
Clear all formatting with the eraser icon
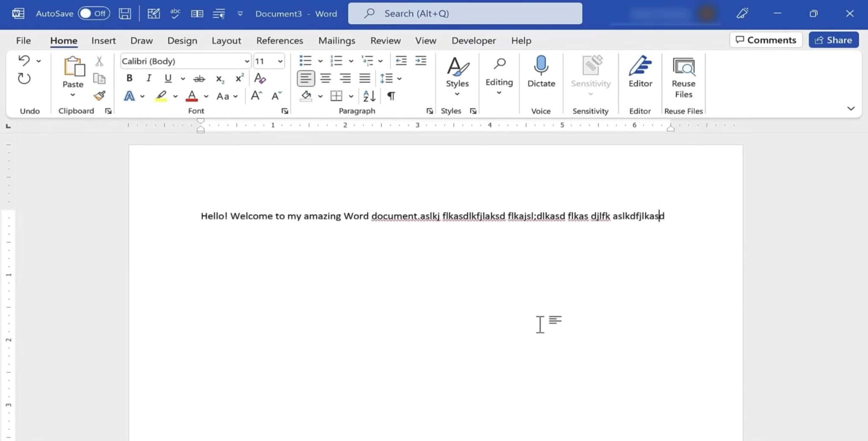260,78
